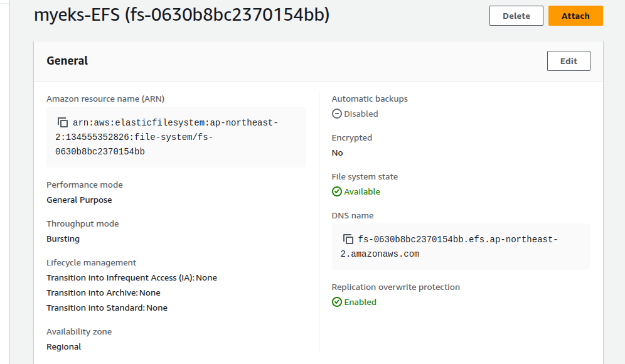Copy the ARN using the copy icon
The image size is (625, 364).
coord(63,122)
